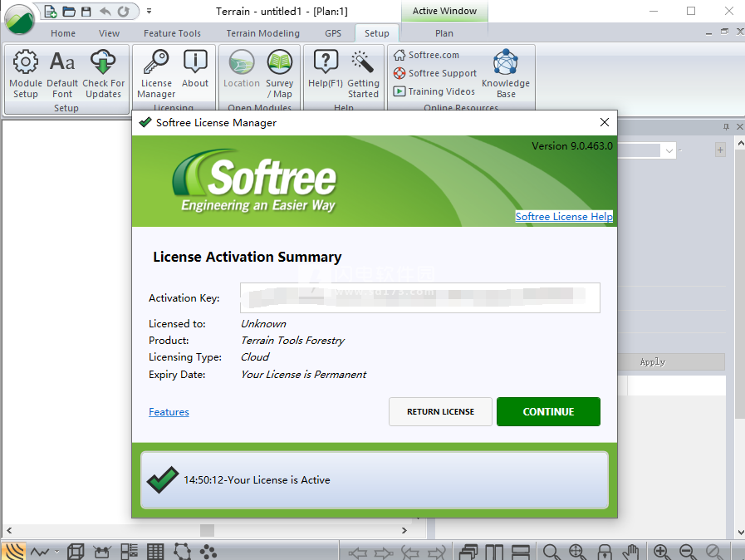Click the "Terrain Tools Forestry" product text
This screenshot has width=745, height=560.
pos(292,341)
